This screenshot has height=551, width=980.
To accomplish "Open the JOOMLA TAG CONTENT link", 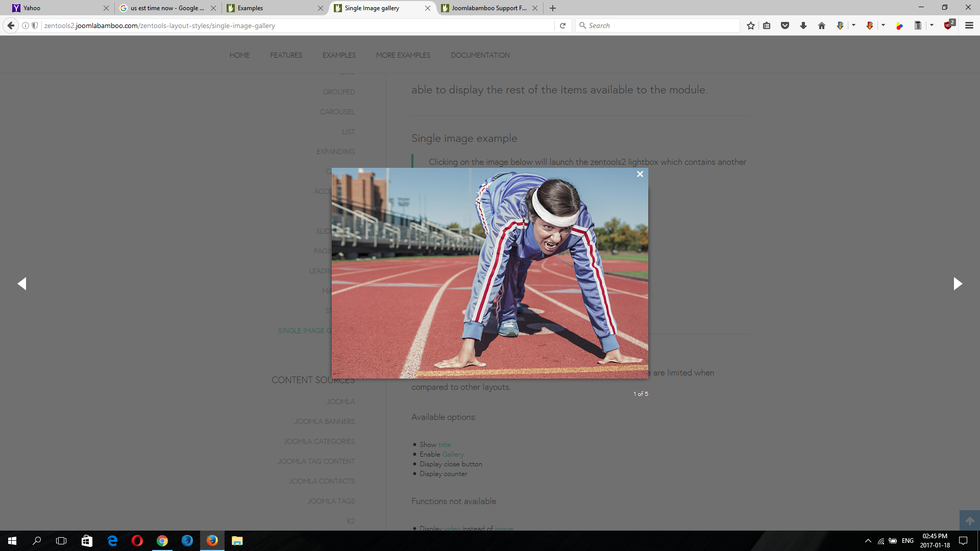I will 316,461.
